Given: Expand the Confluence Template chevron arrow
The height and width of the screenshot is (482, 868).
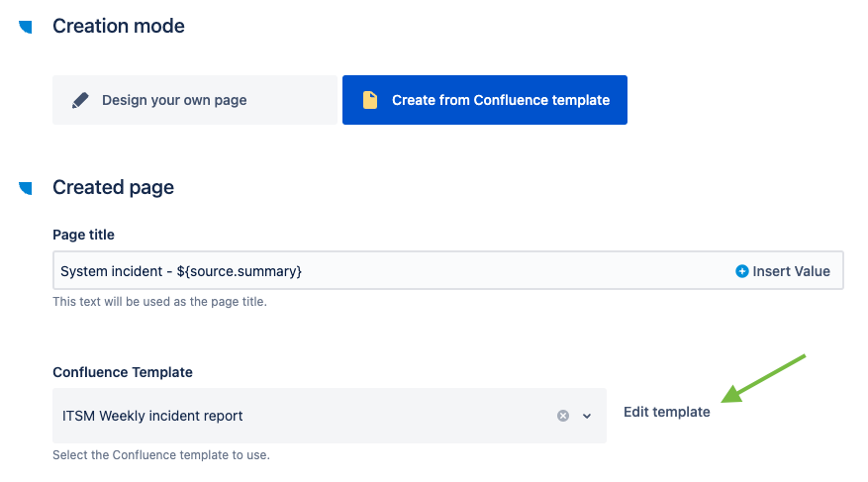Looking at the screenshot, I should [x=587, y=416].
